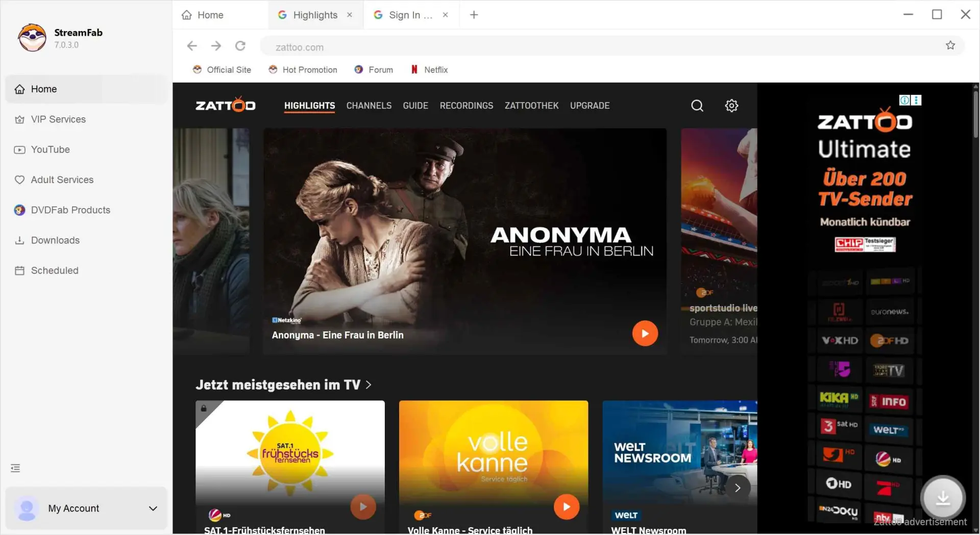Click the lock icon on SAT.1 card

click(203, 408)
